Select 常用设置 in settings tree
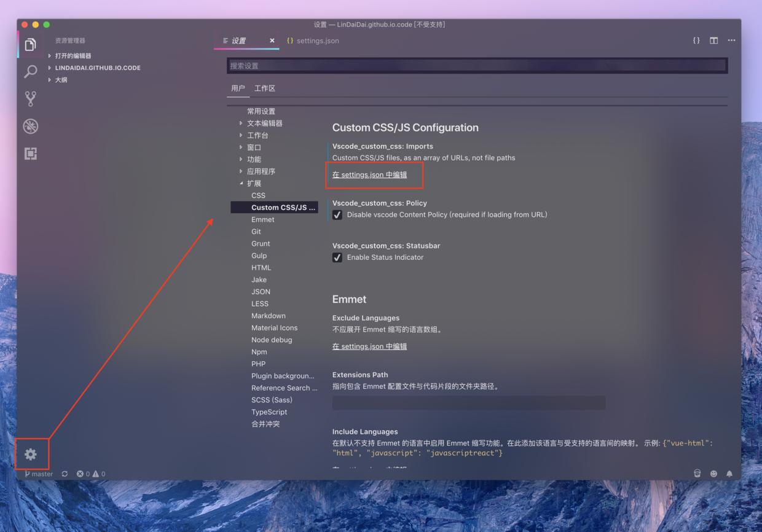This screenshot has width=762, height=532. (261, 111)
